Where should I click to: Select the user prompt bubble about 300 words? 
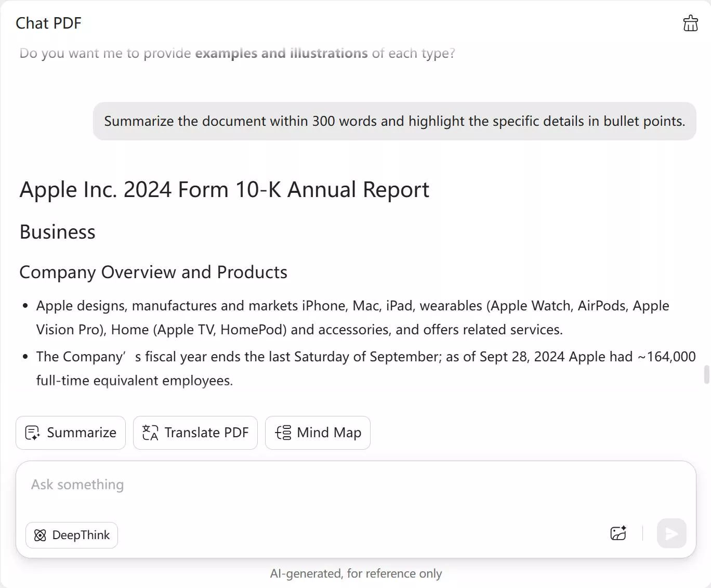(x=394, y=121)
